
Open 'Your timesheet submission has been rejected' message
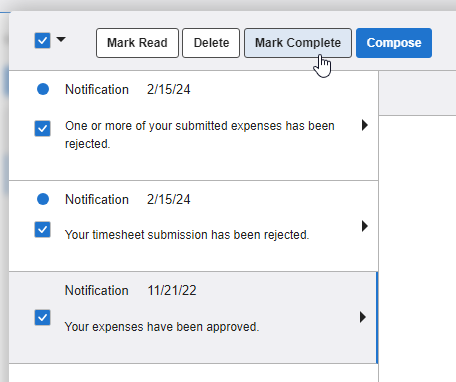pyautogui.click(x=187, y=235)
